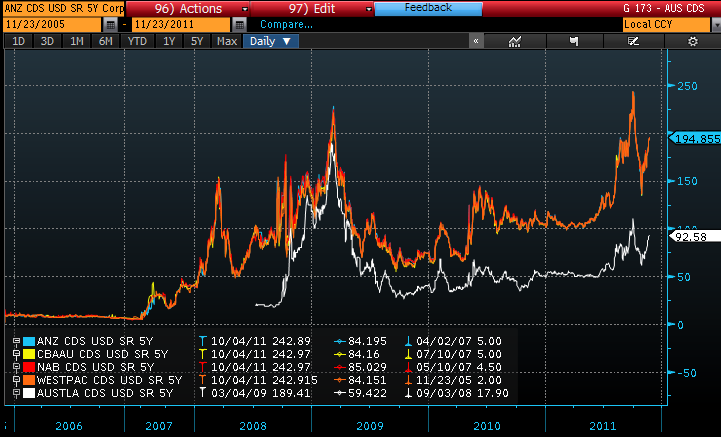
Task: Click the 6M range button
Action: 105,41
